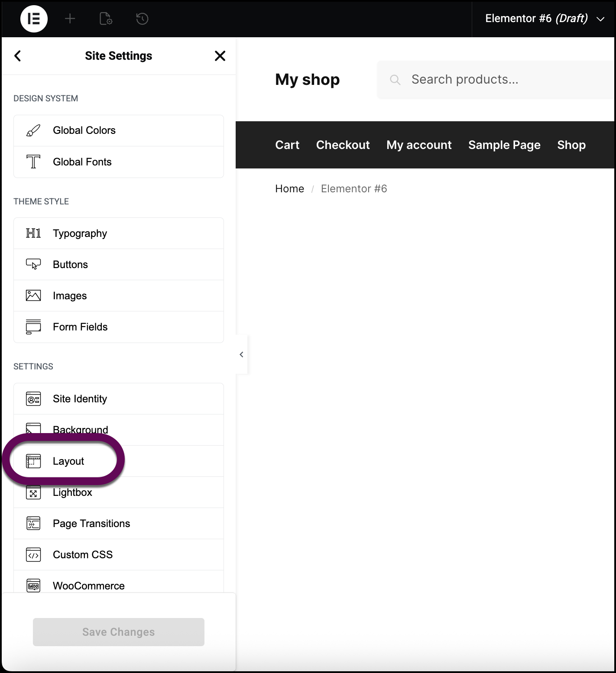Open Custom CSS settings
Screen dimensions: 616x673
[82, 554]
